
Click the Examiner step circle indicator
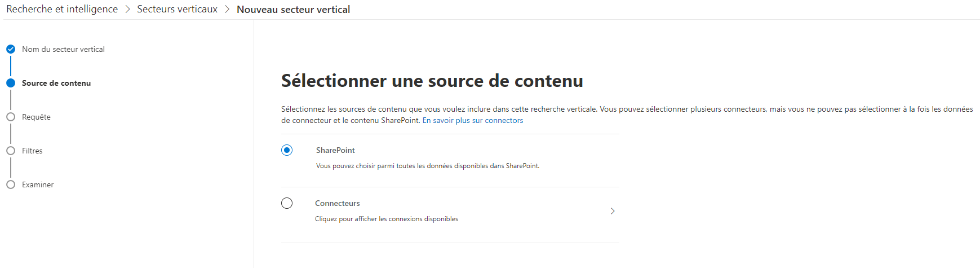[x=11, y=184]
